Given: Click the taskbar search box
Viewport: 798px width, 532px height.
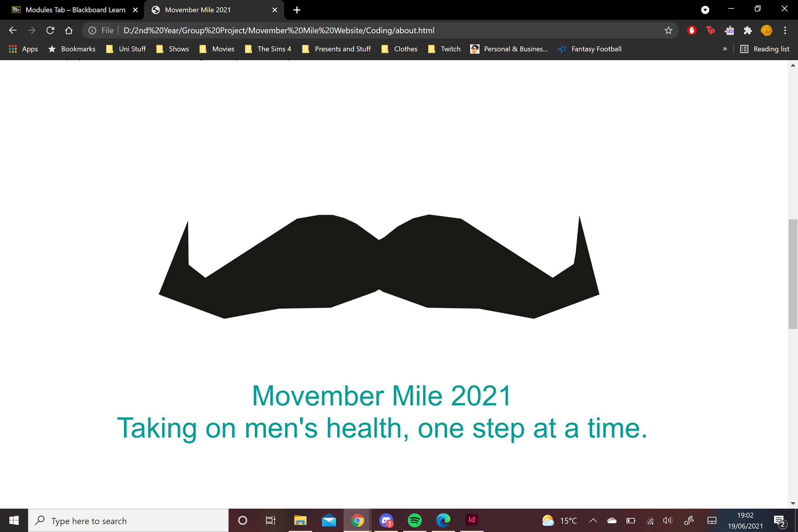Looking at the screenshot, I should point(128,520).
